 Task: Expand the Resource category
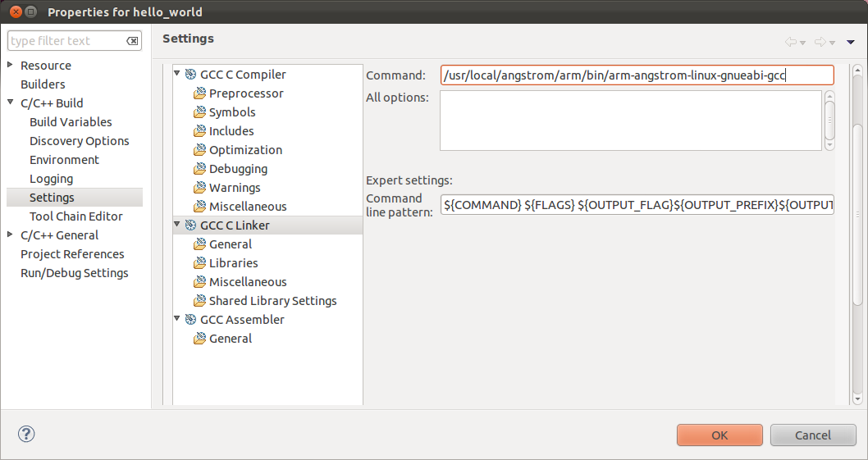(x=10, y=64)
